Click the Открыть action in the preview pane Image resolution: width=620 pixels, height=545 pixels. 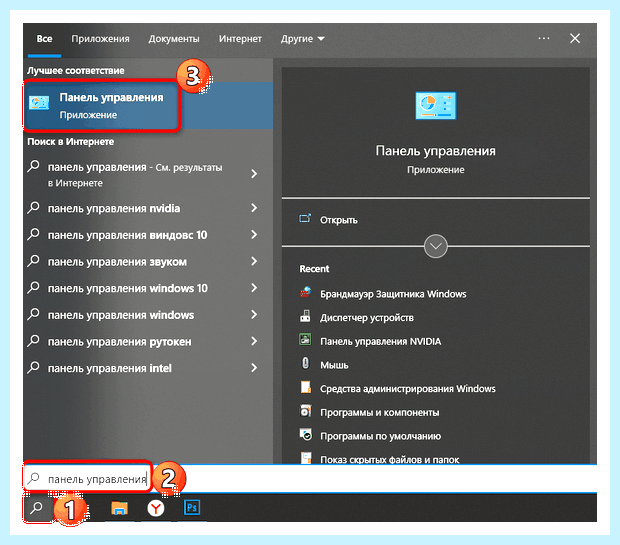[338, 220]
